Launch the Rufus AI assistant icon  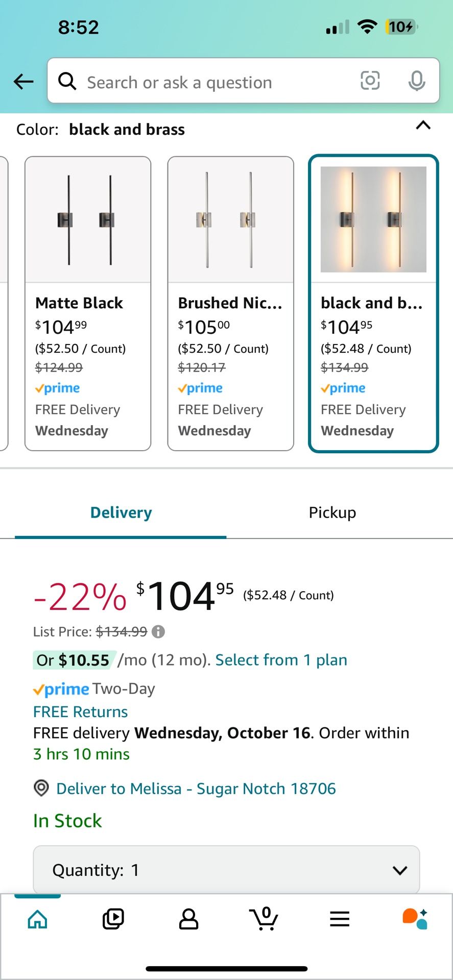click(x=415, y=919)
